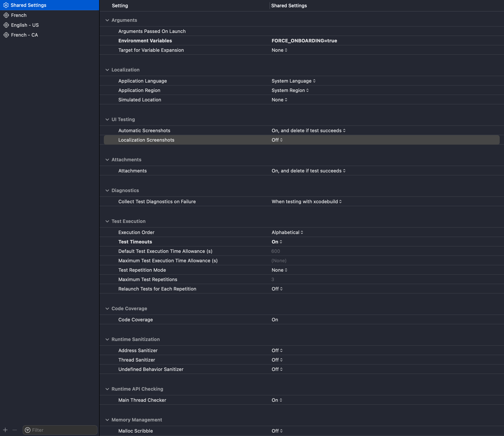Toggle Test Timeouts On popup
Screen dimensions: 504x436
coord(277,242)
